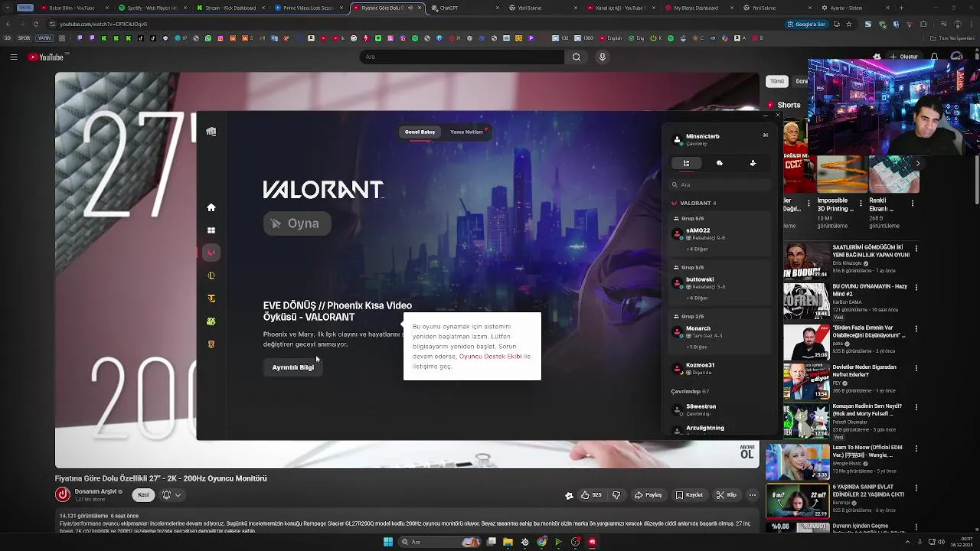Open options for the Hazy Mind #2 video
The width and height of the screenshot is (980, 551).
916,287
